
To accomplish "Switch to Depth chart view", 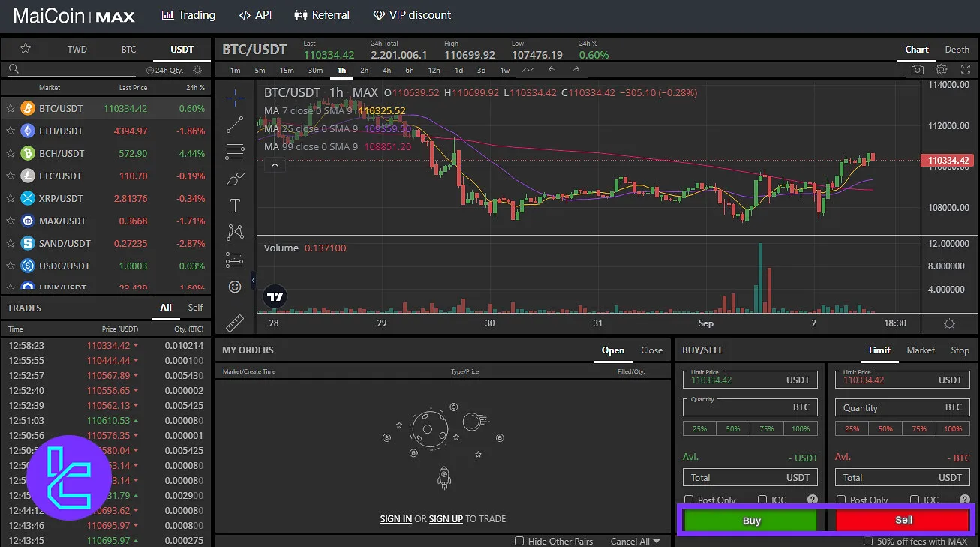I will pyautogui.click(x=957, y=50).
